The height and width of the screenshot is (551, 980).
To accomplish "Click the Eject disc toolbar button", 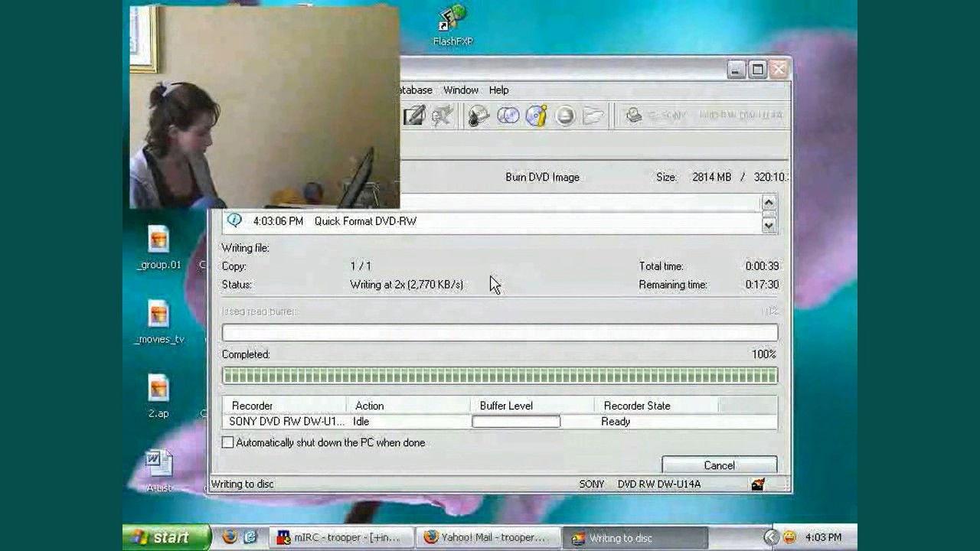I will [x=565, y=116].
